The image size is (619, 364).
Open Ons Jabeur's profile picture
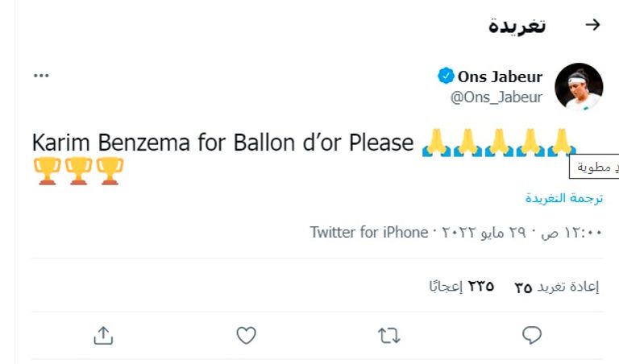[579, 87]
